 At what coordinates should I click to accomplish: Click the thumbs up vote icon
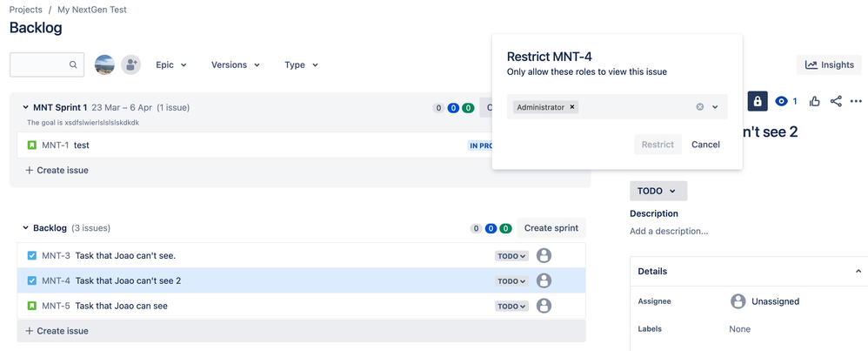(x=814, y=101)
